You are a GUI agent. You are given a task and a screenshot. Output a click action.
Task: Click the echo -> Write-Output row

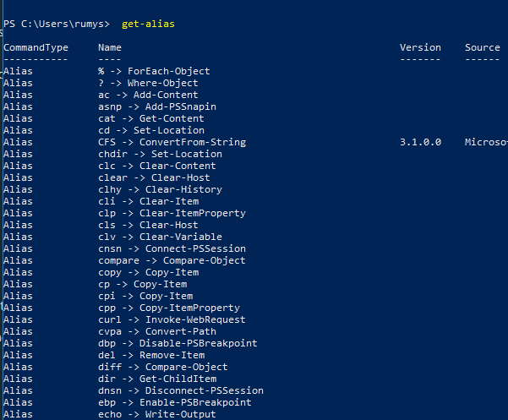157,414
